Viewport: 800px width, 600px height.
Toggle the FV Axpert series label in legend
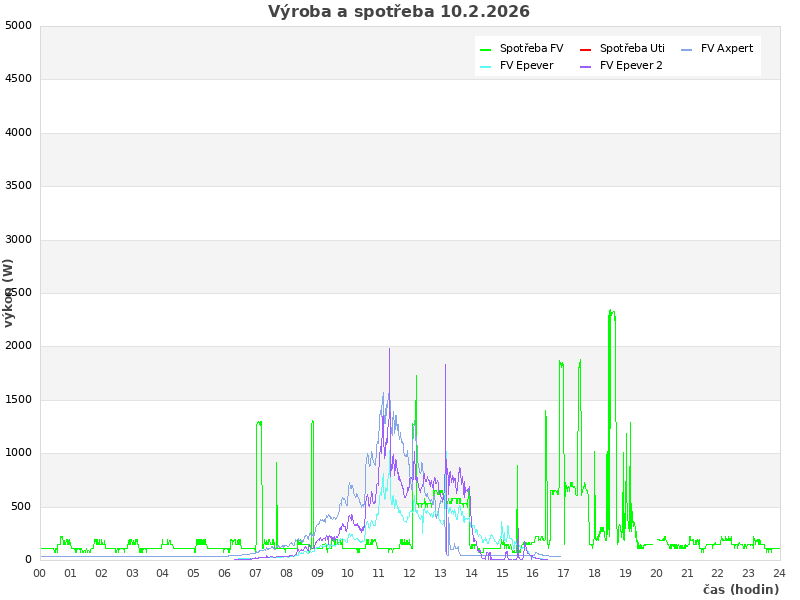click(x=727, y=48)
